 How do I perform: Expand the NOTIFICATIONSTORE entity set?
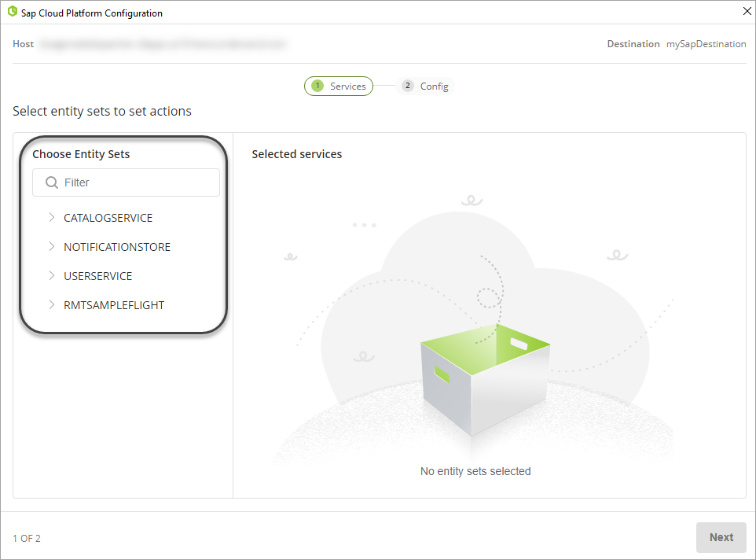(x=52, y=246)
